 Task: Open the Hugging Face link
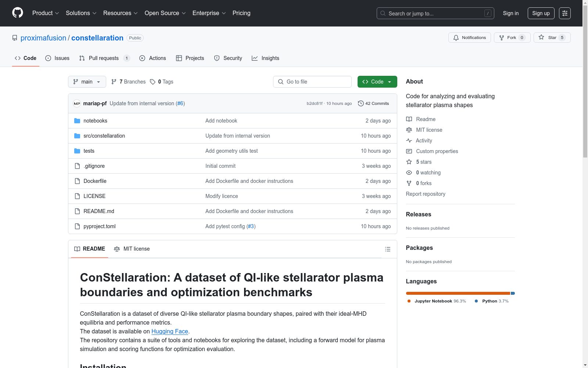170,331
